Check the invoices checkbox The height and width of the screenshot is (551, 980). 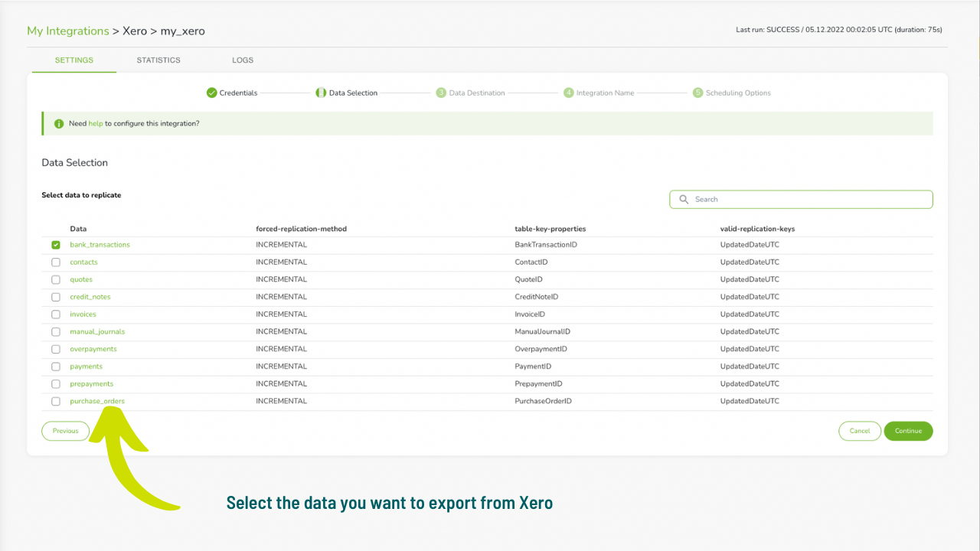56,315
